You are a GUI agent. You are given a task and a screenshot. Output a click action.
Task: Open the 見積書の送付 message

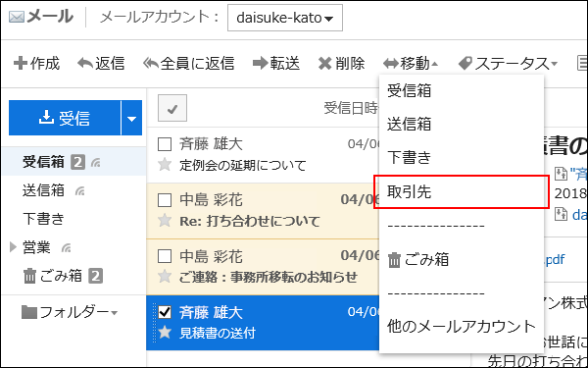[218, 333]
